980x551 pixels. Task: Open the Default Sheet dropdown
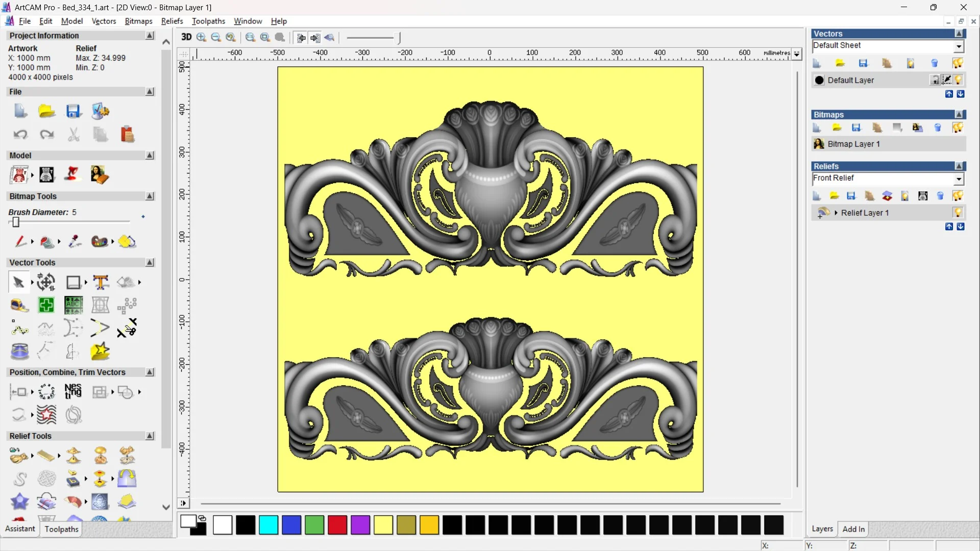point(959,46)
